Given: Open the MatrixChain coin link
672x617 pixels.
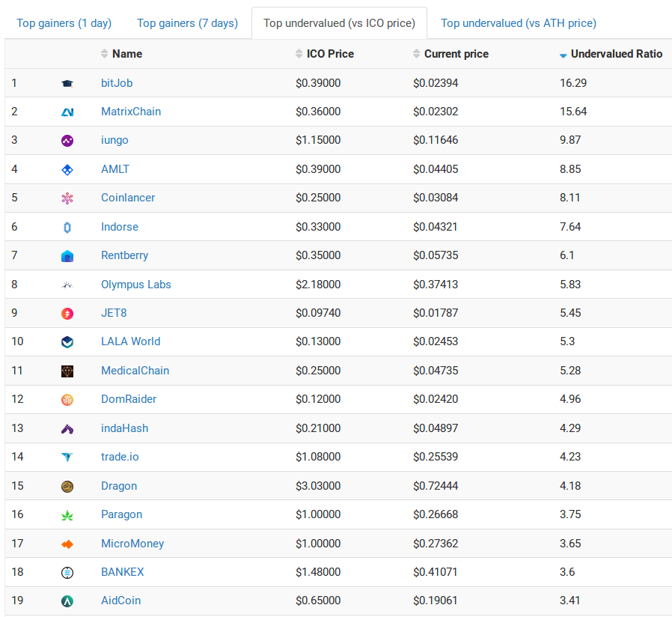Looking at the screenshot, I should [x=131, y=112].
